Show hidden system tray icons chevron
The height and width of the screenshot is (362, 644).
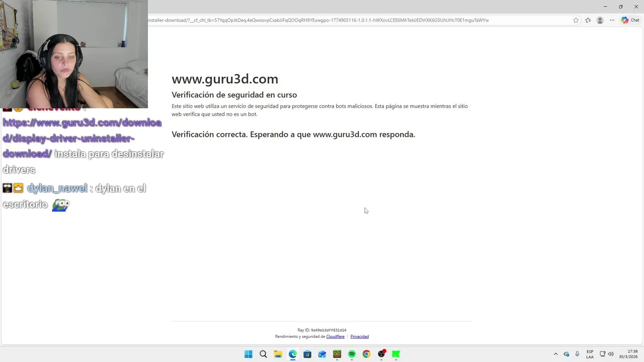click(x=555, y=354)
